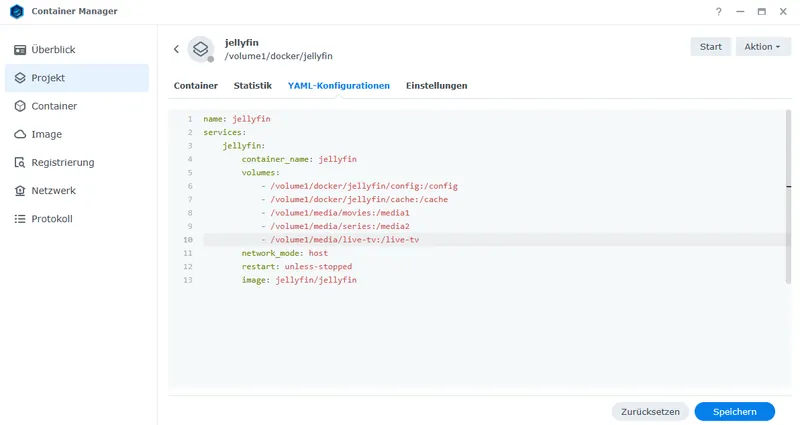Select the YAML-Konfigurationen tab

[x=339, y=86]
